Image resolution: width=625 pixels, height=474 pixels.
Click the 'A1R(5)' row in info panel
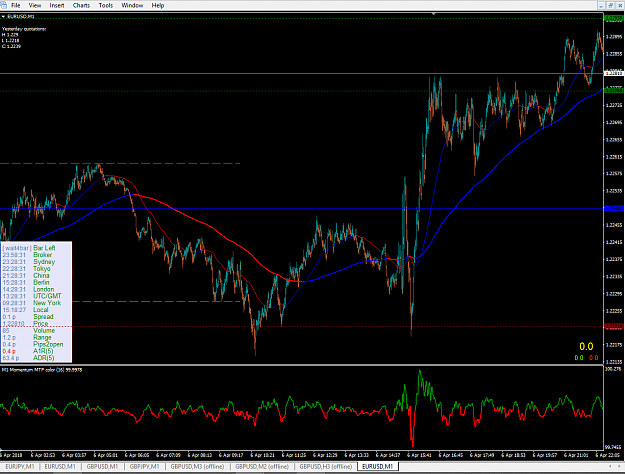tap(28, 351)
